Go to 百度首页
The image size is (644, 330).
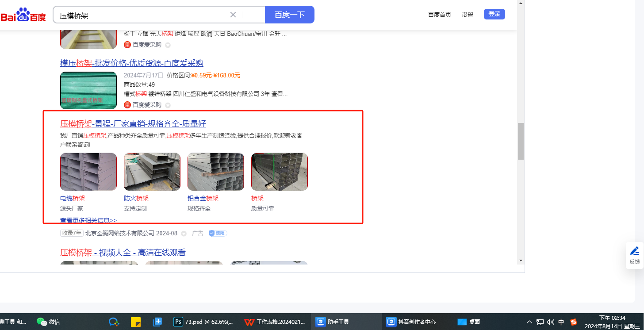click(x=440, y=15)
